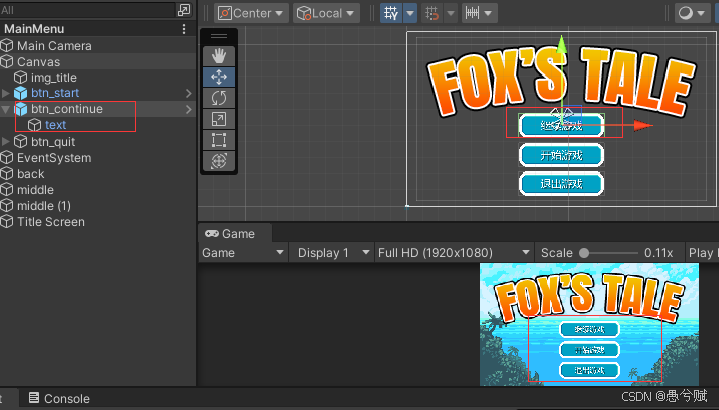Image resolution: width=719 pixels, height=410 pixels.
Task: Click the Main Camera cube icon
Action: 7,45
